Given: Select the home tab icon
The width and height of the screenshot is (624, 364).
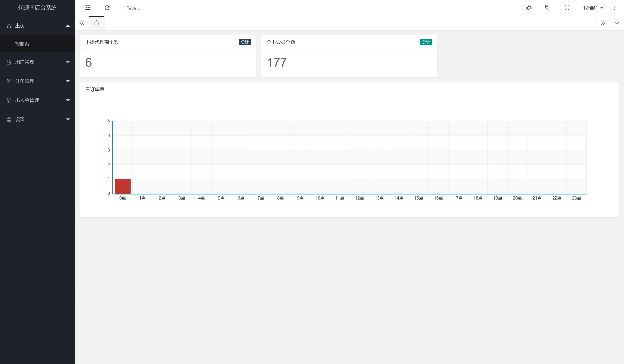Looking at the screenshot, I should point(96,23).
